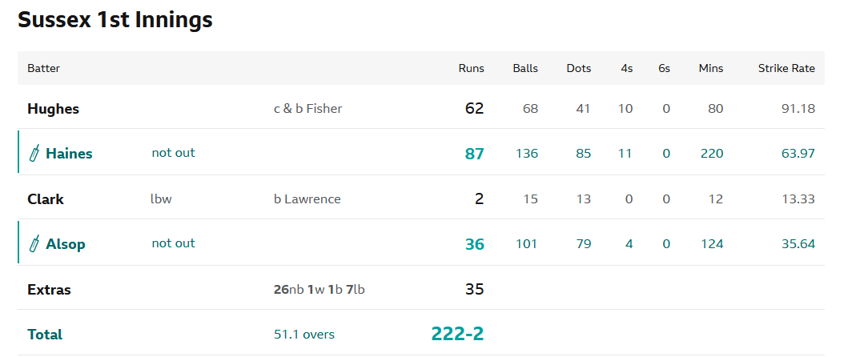Click the bat icon beside Alsop
868x357 pixels.
click(x=34, y=243)
